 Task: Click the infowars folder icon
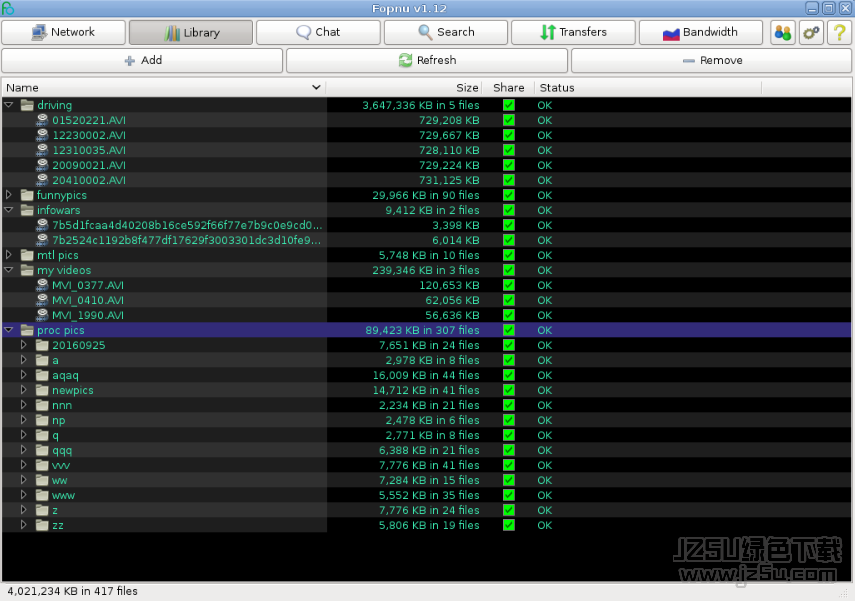[x=27, y=210]
